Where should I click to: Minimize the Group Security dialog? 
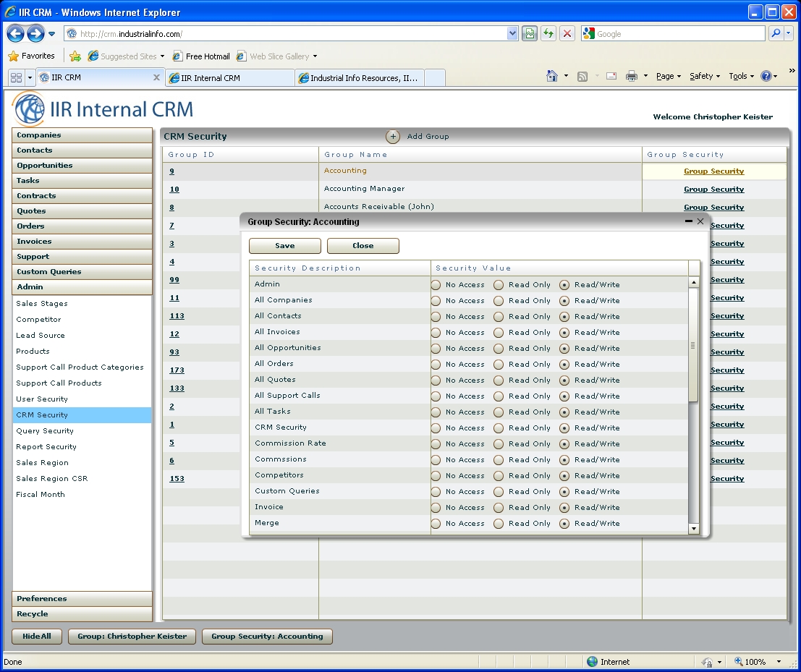point(688,221)
